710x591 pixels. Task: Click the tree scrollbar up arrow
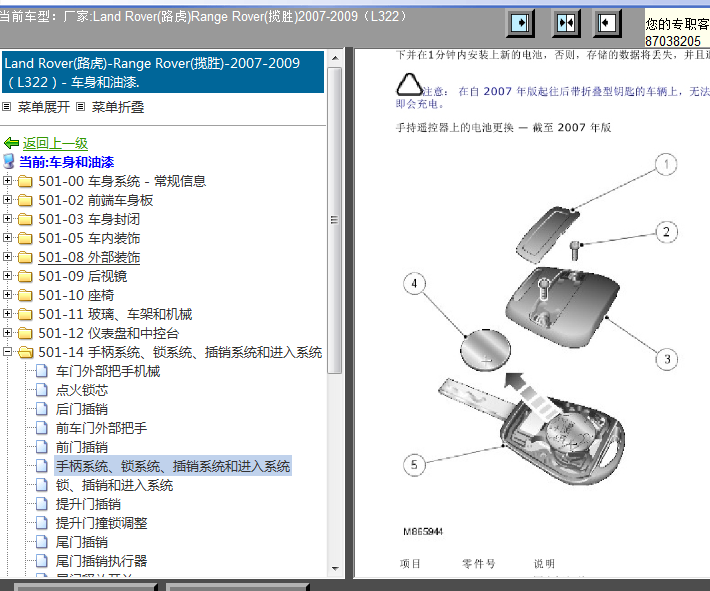(335, 58)
